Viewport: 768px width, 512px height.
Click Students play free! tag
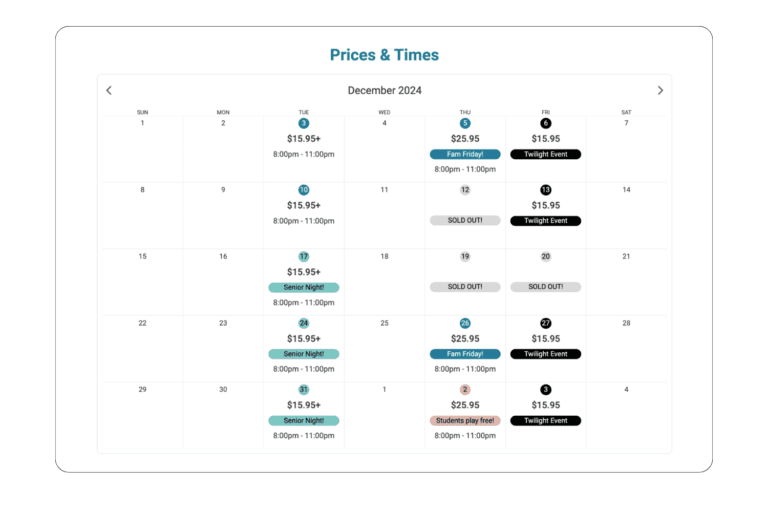click(465, 421)
